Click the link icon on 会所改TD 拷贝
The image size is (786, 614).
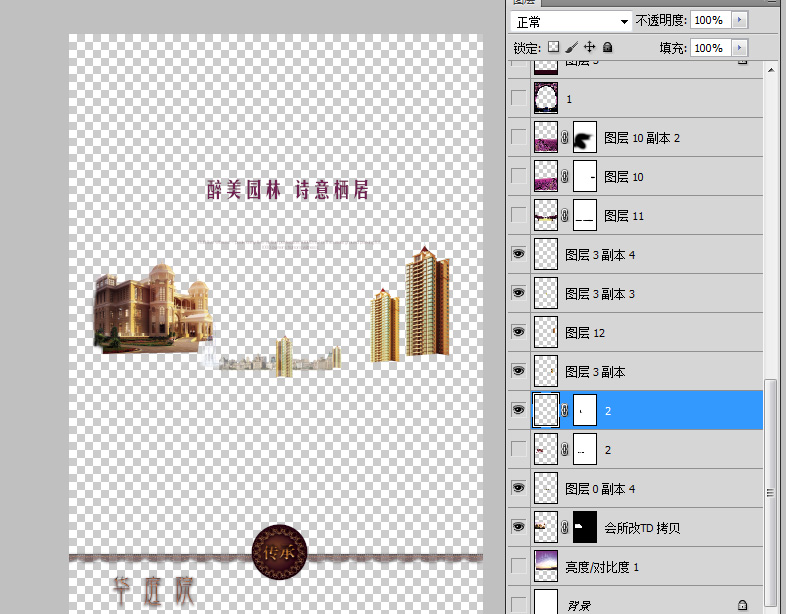point(565,527)
